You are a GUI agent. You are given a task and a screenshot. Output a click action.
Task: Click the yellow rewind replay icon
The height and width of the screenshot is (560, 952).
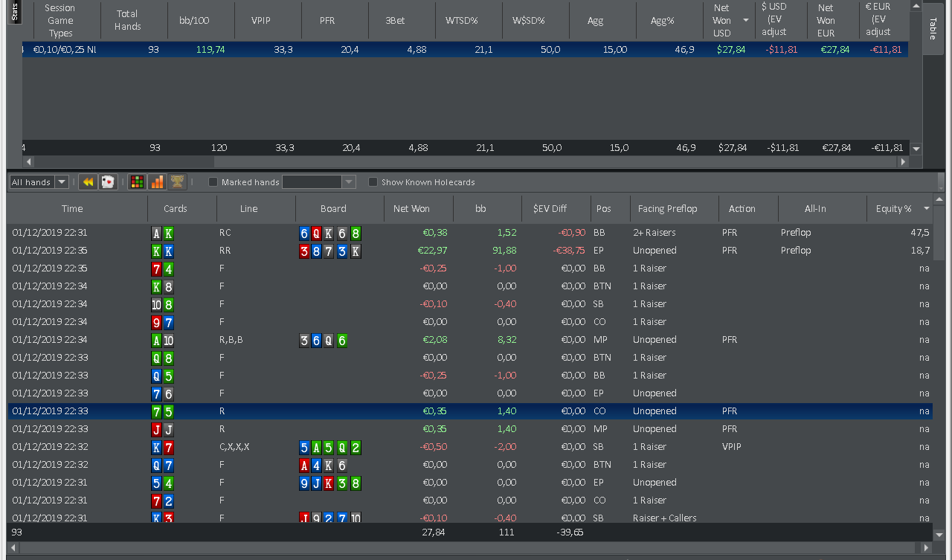[88, 181]
